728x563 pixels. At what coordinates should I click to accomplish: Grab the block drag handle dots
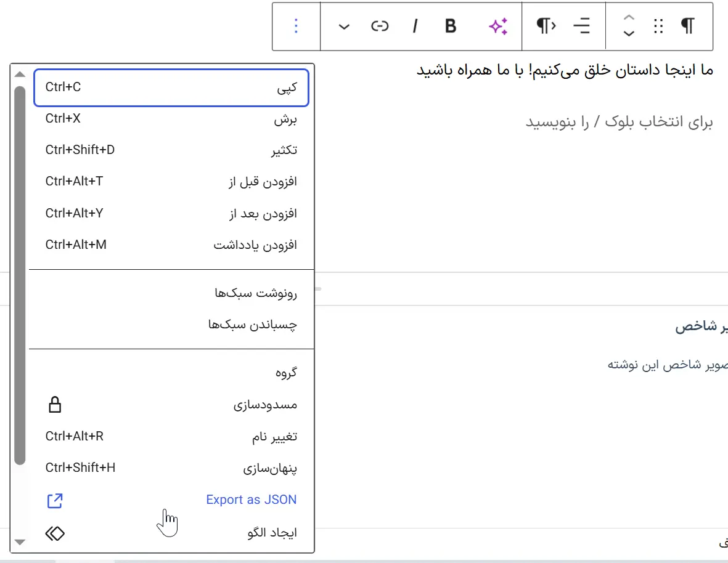(658, 26)
